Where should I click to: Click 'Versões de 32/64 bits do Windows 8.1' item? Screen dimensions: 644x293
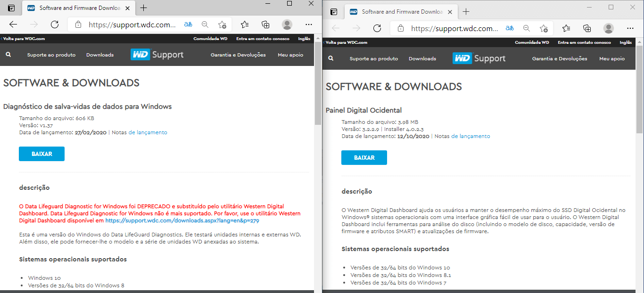pos(401,275)
